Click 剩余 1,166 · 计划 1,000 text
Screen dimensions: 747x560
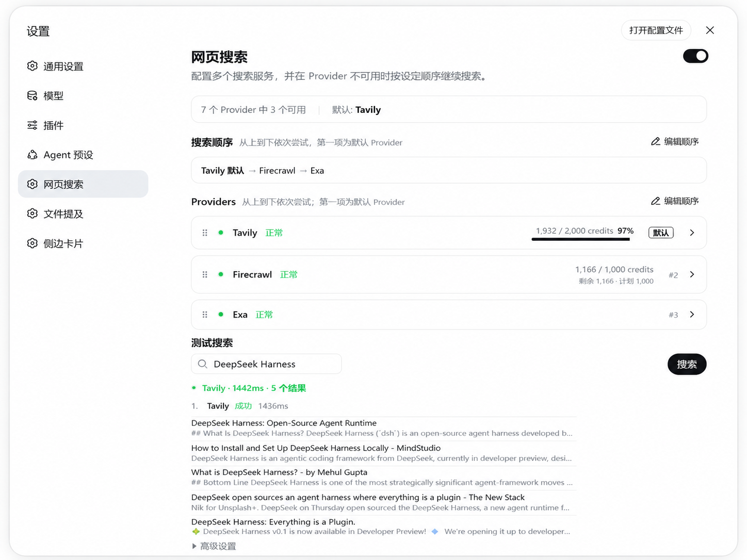point(616,281)
